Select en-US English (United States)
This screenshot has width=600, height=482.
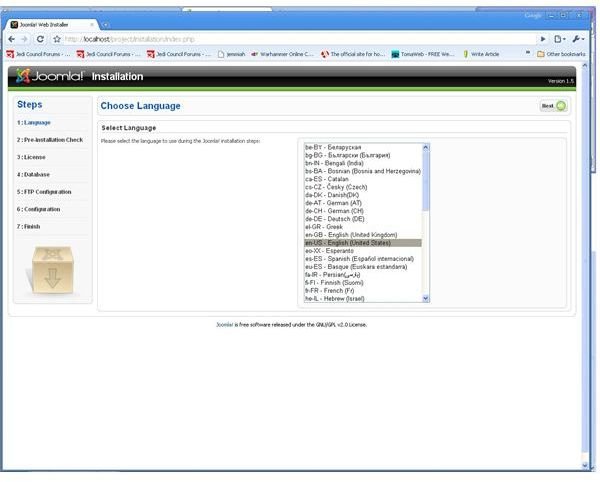coord(363,243)
